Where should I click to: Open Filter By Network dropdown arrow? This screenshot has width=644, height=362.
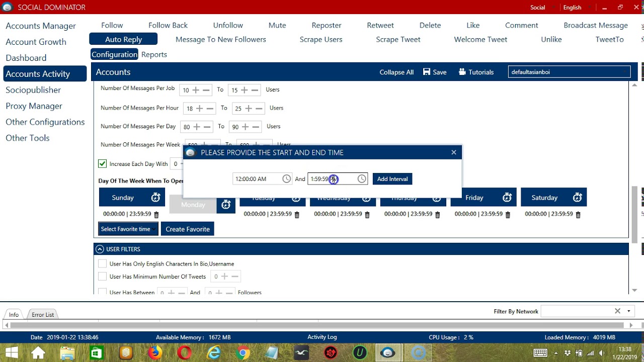(x=628, y=311)
